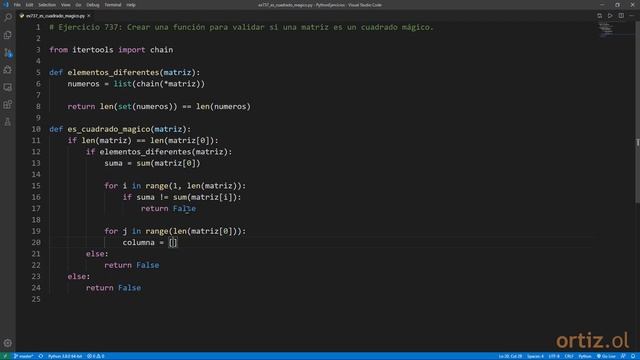Click the errors and warnings counter
Viewport: 640px width, 360px height.
point(96,356)
